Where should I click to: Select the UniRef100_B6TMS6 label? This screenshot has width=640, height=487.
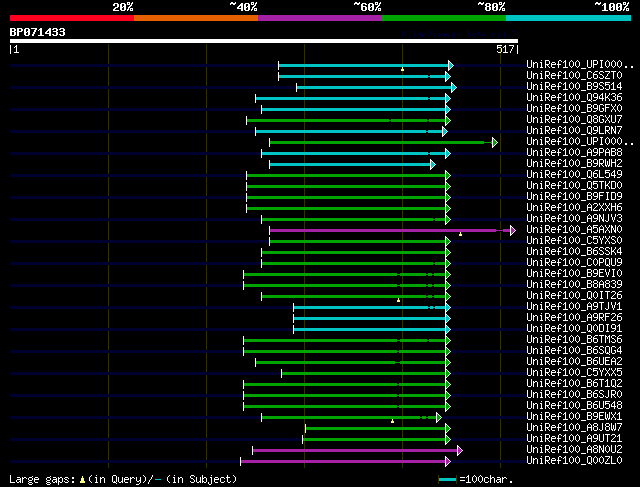tap(574, 340)
